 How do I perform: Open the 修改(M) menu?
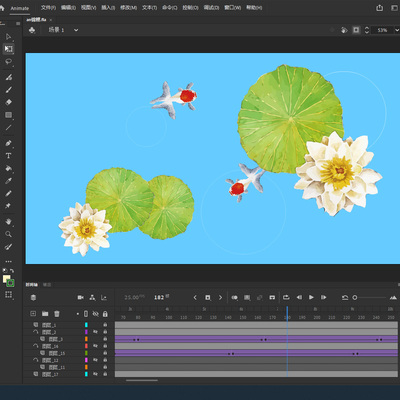[x=128, y=8]
